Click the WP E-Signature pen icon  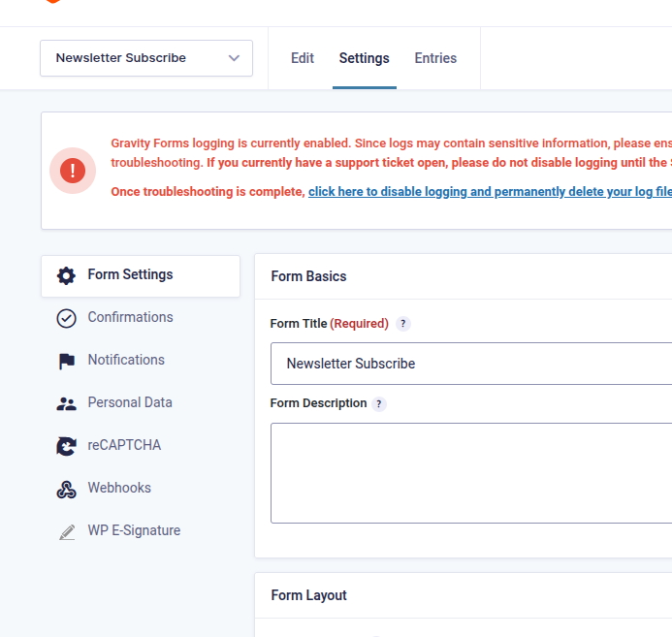[x=66, y=531]
